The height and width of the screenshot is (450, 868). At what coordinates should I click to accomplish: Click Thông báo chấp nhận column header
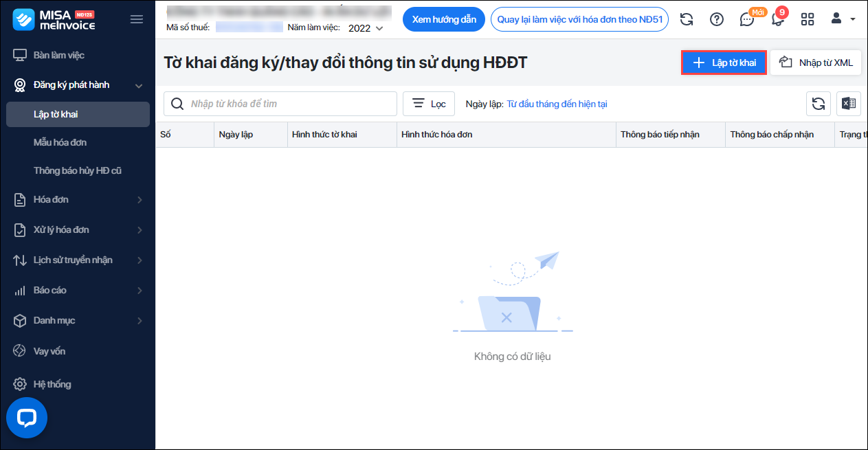780,135
